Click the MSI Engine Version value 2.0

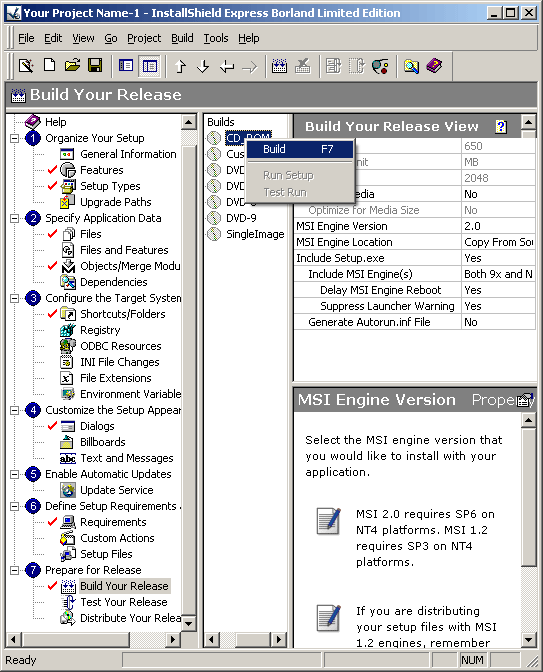[x=472, y=226]
